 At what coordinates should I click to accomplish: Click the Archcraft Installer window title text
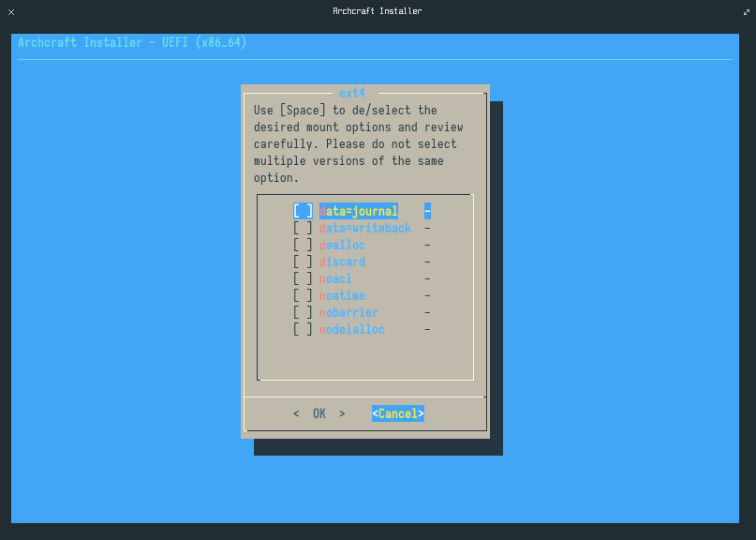377,11
